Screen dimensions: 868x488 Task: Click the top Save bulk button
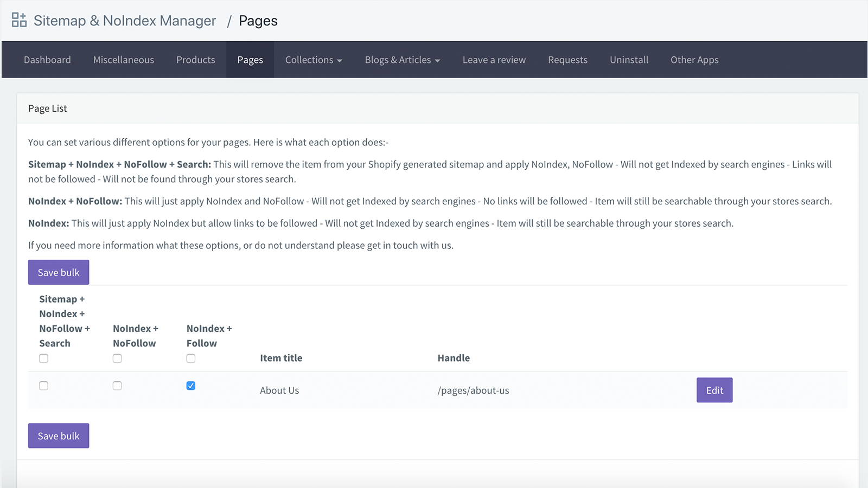tap(58, 272)
